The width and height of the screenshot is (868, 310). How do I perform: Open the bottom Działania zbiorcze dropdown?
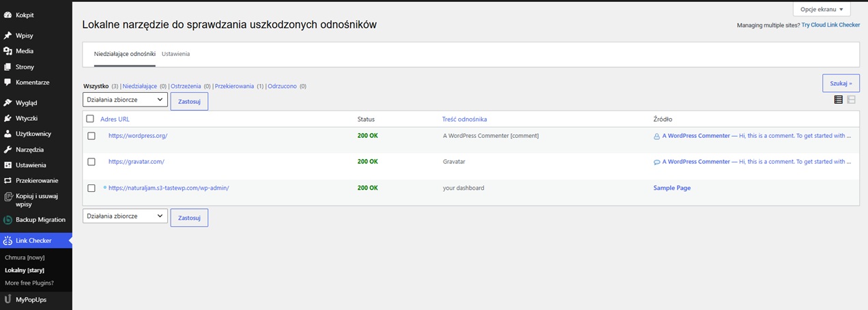125,216
